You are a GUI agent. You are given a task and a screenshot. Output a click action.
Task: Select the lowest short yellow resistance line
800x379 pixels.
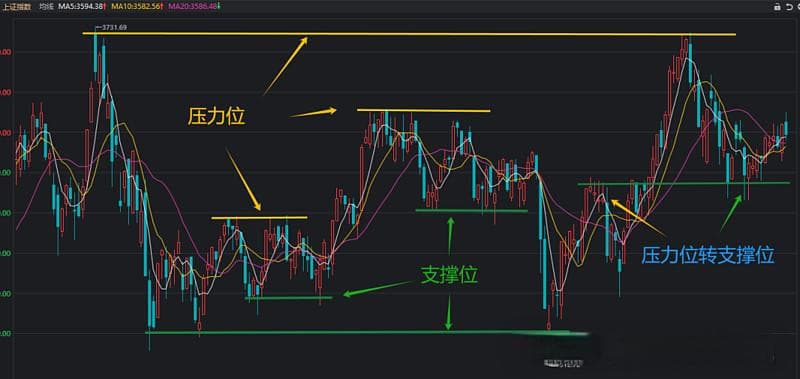click(259, 218)
